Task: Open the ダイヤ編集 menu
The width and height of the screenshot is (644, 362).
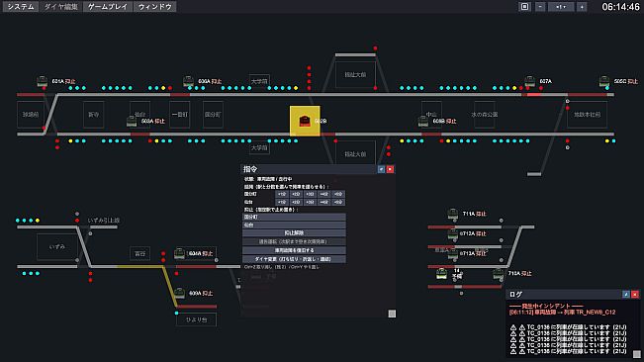Action: (x=60, y=7)
